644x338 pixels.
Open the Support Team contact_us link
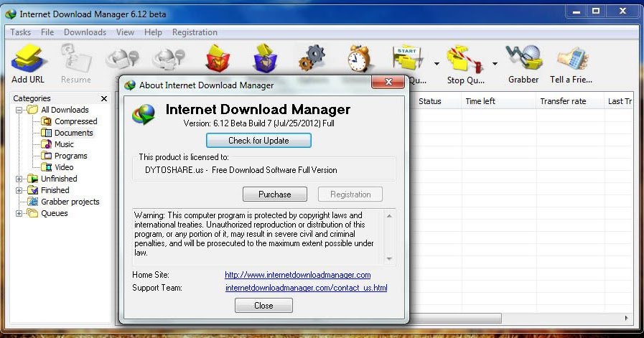click(x=307, y=288)
